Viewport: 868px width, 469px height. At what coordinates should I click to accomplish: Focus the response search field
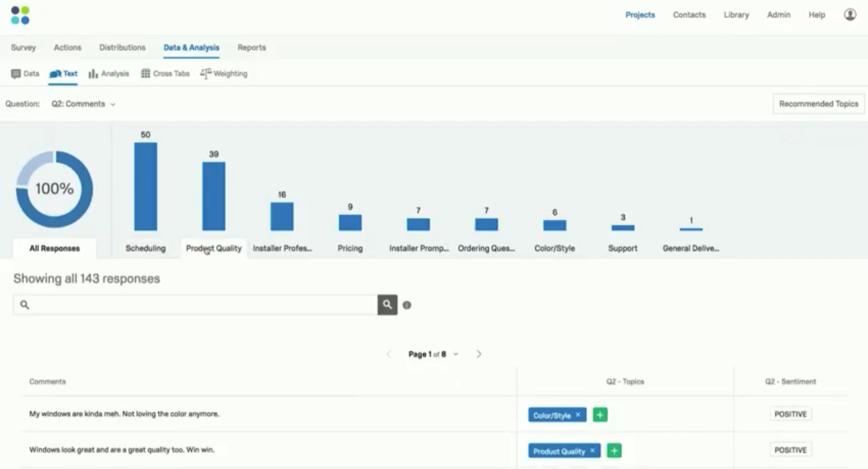coord(195,305)
